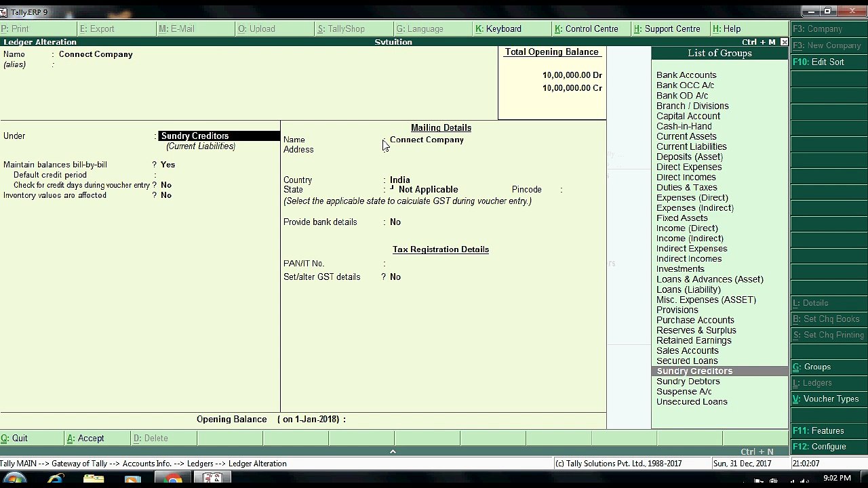Choose Unsecured Loans group
868x488 pixels.
point(692,401)
